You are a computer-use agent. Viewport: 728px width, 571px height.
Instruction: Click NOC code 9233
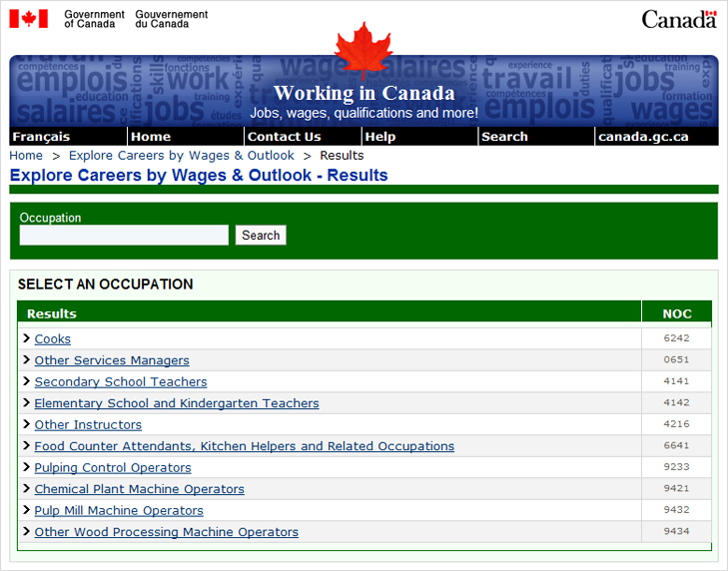click(676, 466)
